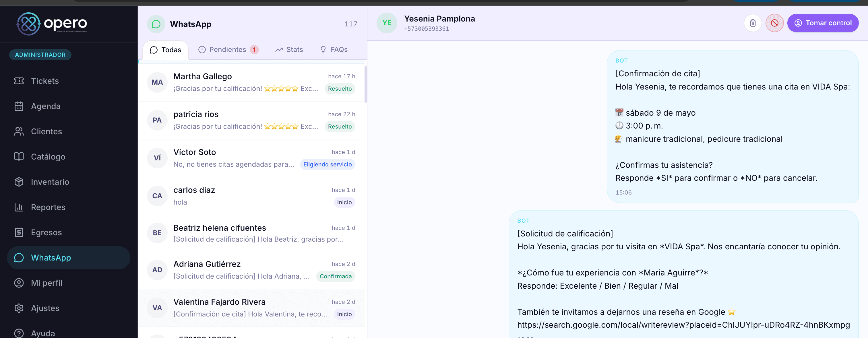Click Inicio badge on Valentina Fajardo chat
Image resolution: width=868 pixels, height=338 pixels.
coord(344,314)
